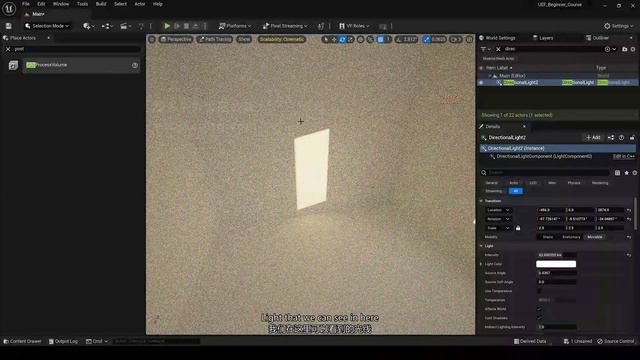Open the viewport options hamburger menu
The height and width of the screenshot is (360, 640).
pyautogui.click(x=152, y=40)
